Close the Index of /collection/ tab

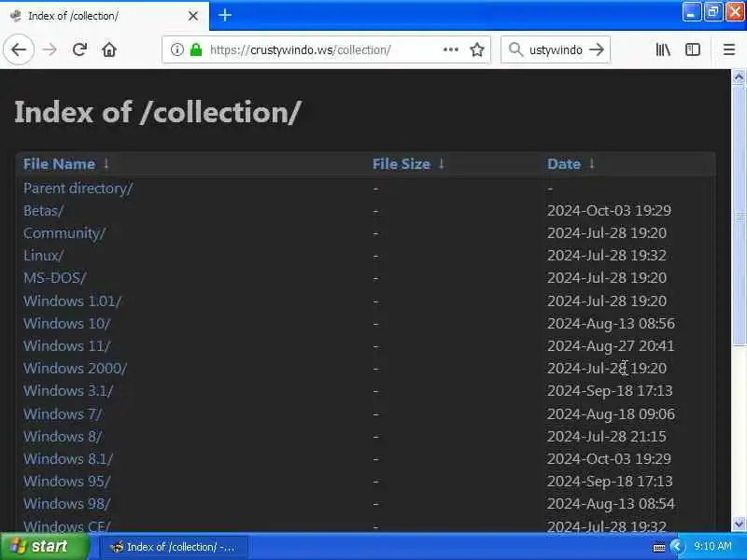tap(193, 16)
